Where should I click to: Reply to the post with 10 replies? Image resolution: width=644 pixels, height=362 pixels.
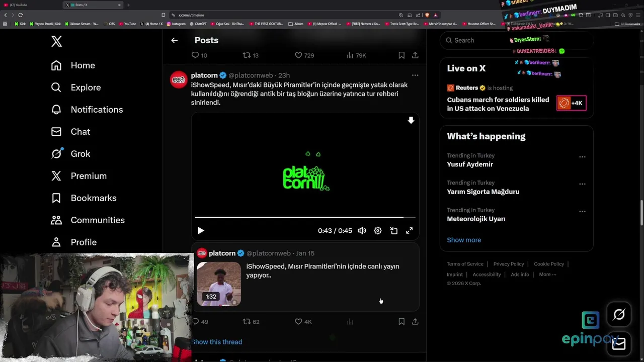pos(200,55)
